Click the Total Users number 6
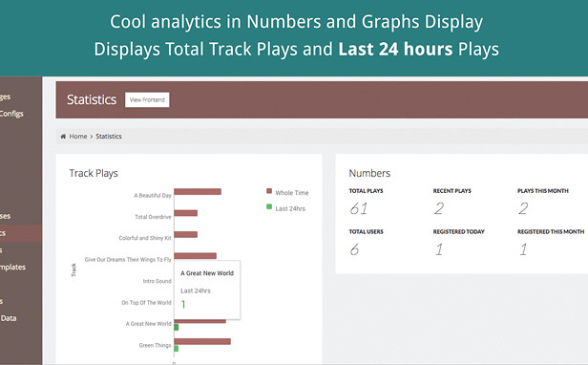The width and height of the screenshot is (588, 365). [x=354, y=249]
